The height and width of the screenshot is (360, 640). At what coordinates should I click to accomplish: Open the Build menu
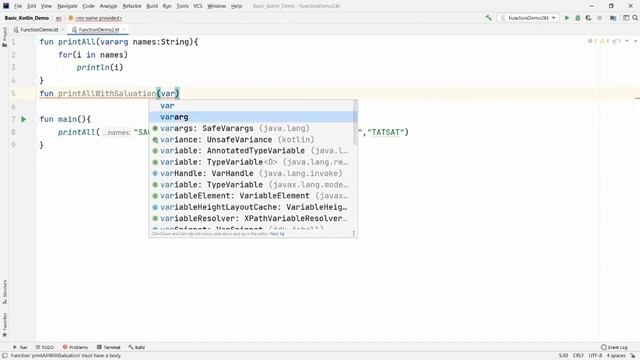coord(152,6)
